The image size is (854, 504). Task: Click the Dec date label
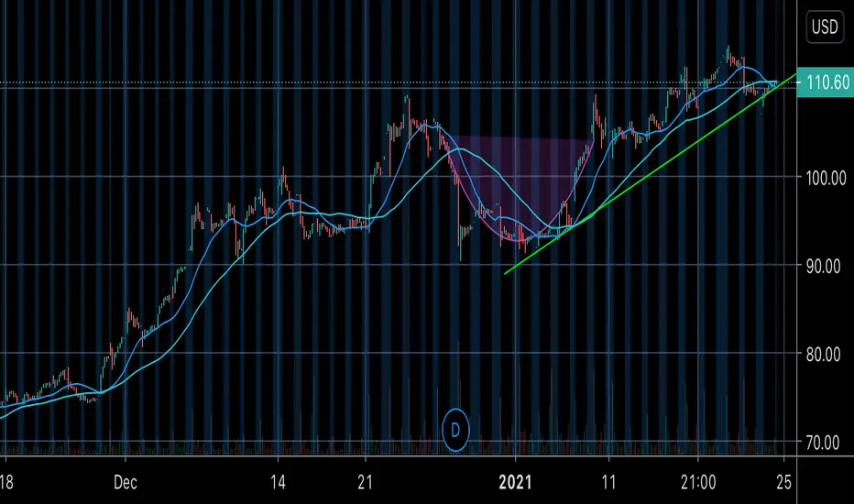[126, 482]
